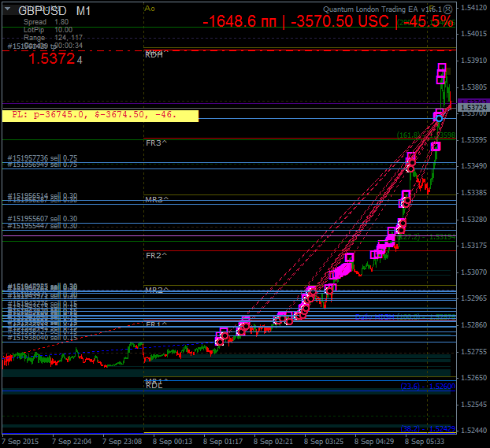
Task: Select order line #151956949 sell 0.75
Action: (x=43, y=165)
